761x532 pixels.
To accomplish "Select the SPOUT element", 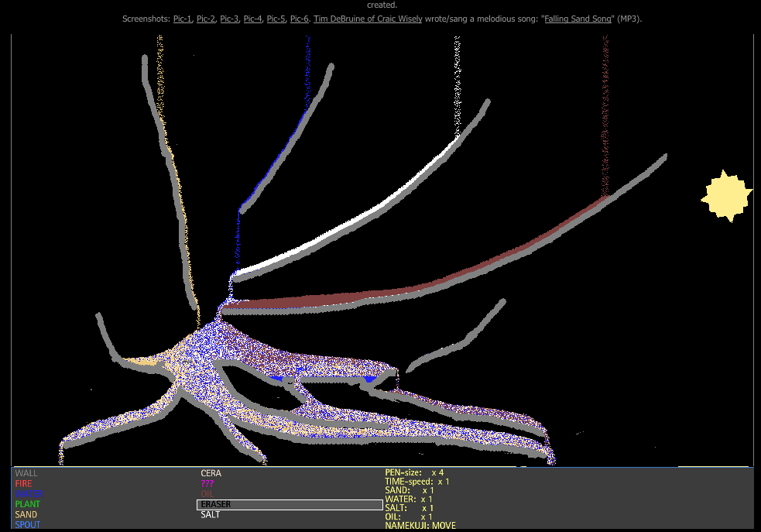I will coord(28,525).
